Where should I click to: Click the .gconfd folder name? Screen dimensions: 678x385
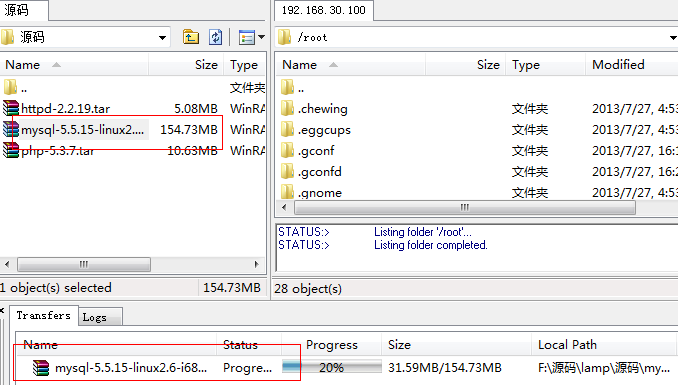pyautogui.click(x=320, y=172)
